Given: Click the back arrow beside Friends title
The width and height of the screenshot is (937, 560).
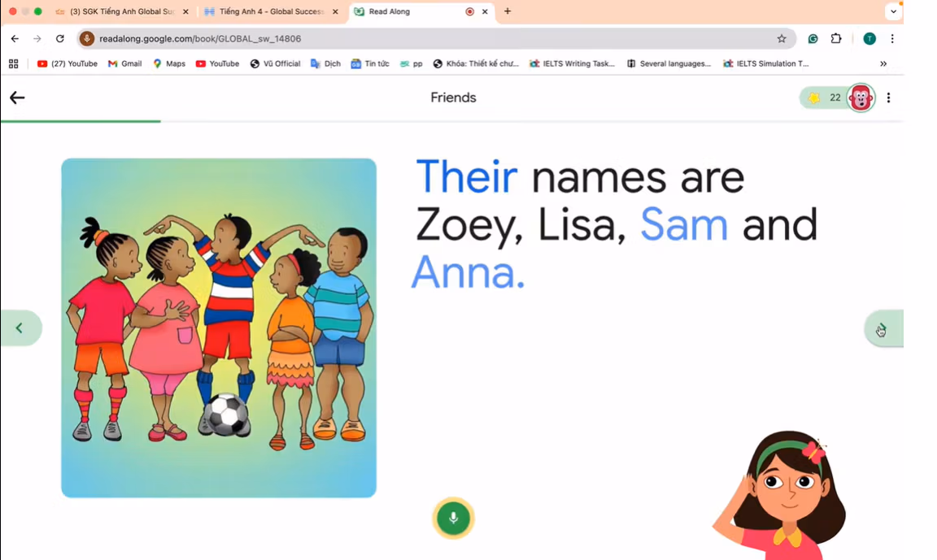Looking at the screenshot, I should click(17, 98).
